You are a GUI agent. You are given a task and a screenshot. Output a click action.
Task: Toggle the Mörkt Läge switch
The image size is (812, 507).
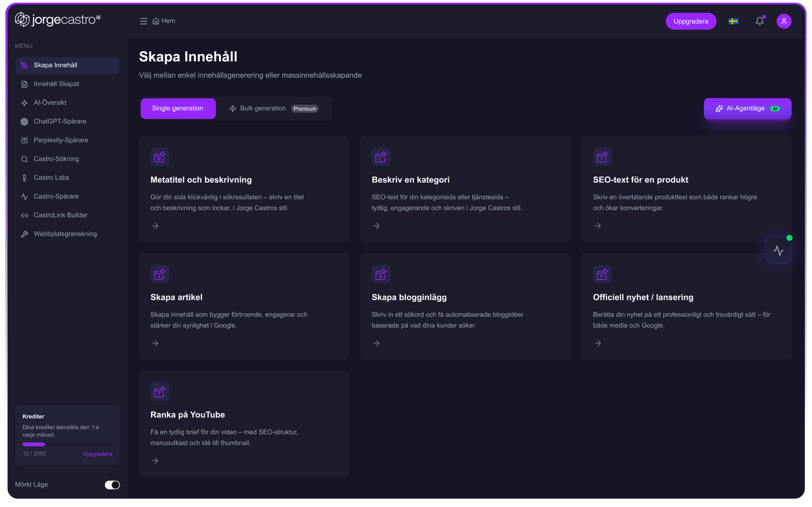pos(112,485)
